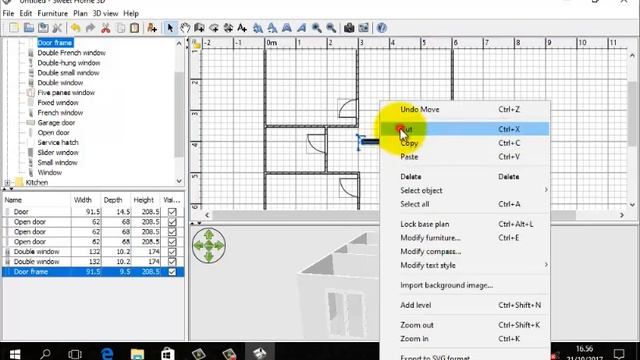Open Preferences from the toolbar icon

click(57, 28)
